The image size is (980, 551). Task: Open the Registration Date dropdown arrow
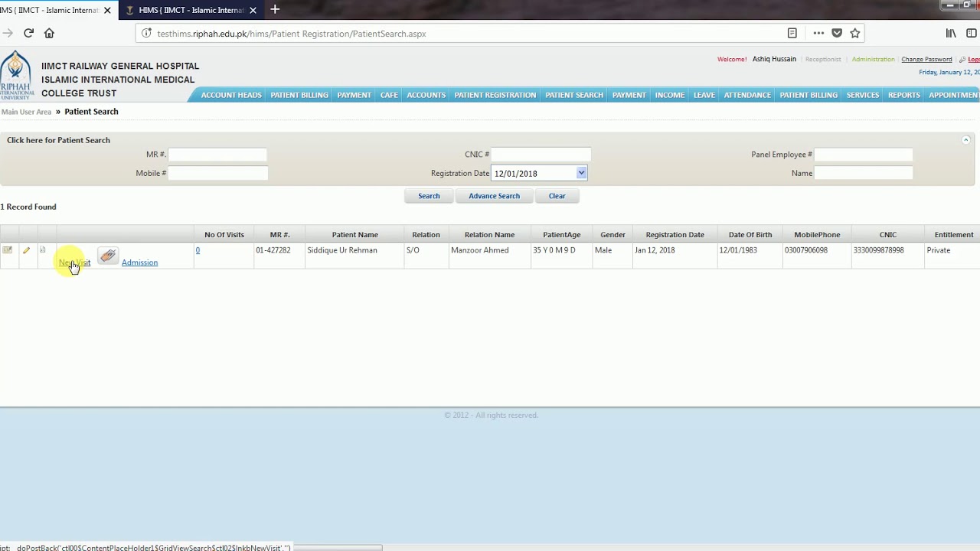pyautogui.click(x=581, y=173)
